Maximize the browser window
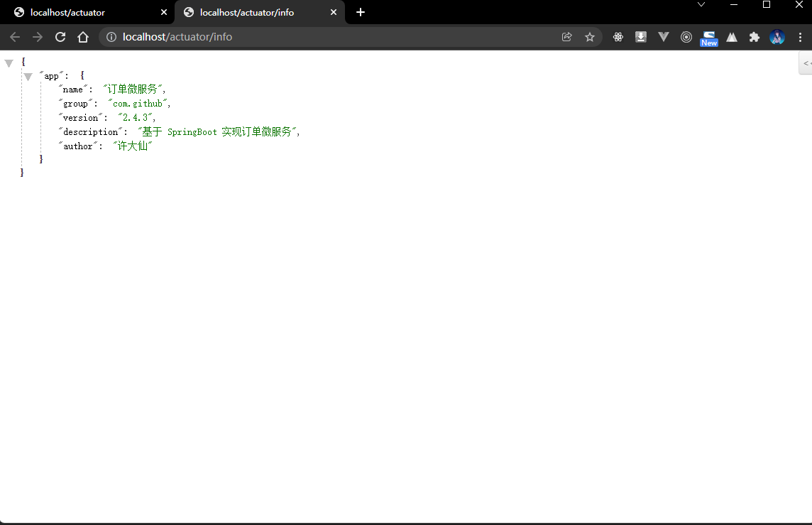 (x=767, y=5)
